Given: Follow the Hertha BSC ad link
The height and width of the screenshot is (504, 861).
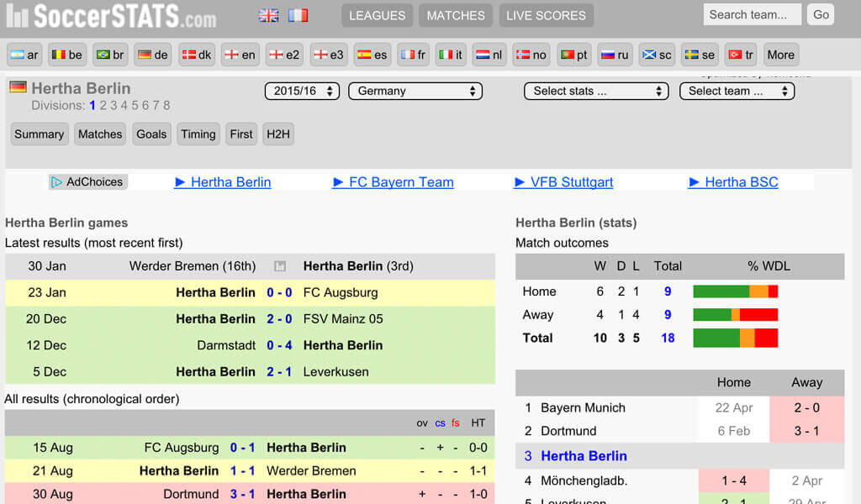Looking at the screenshot, I should (733, 182).
